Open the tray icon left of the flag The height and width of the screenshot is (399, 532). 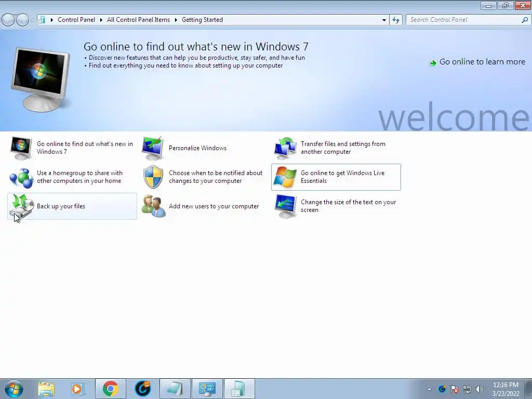[442, 389]
